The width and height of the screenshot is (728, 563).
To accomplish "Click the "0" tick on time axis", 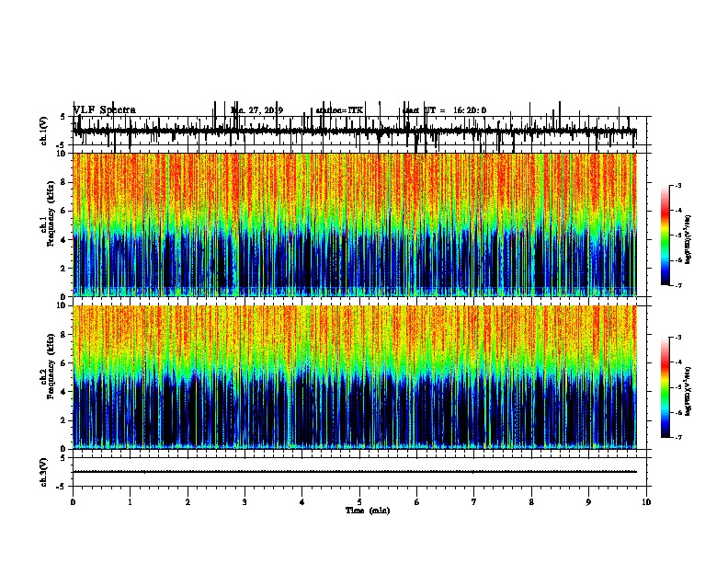I will click(x=73, y=502).
